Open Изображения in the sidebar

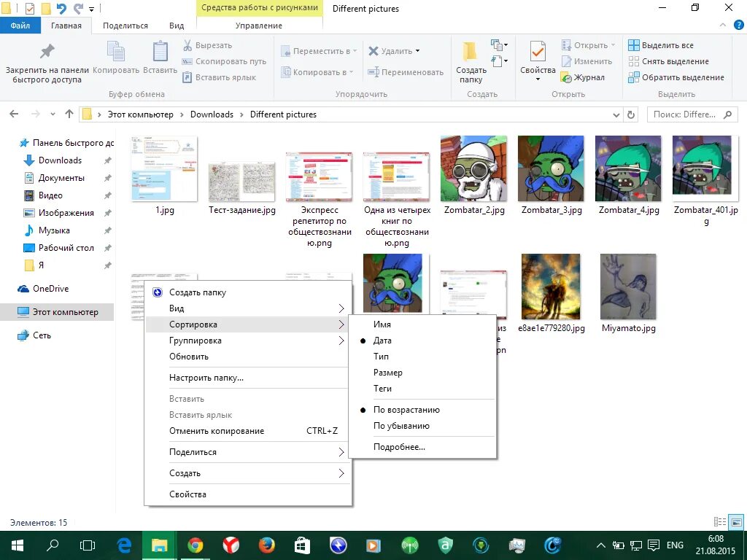click(66, 213)
